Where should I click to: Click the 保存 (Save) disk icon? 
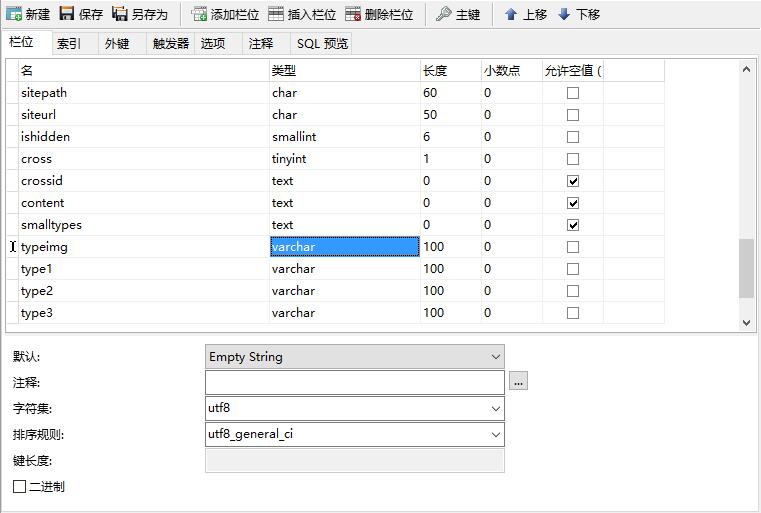[x=66, y=14]
